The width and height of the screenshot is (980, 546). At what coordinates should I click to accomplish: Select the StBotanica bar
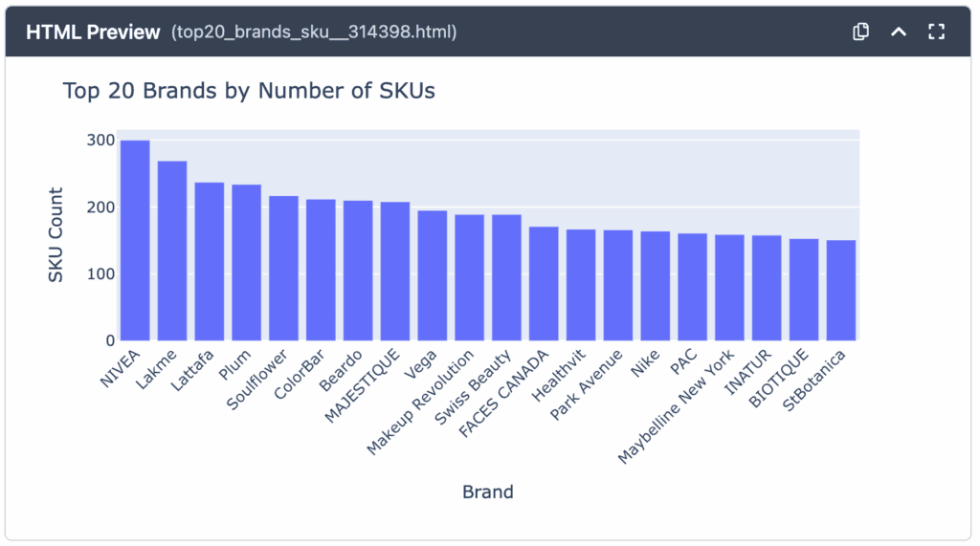pyautogui.click(x=841, y=291)
